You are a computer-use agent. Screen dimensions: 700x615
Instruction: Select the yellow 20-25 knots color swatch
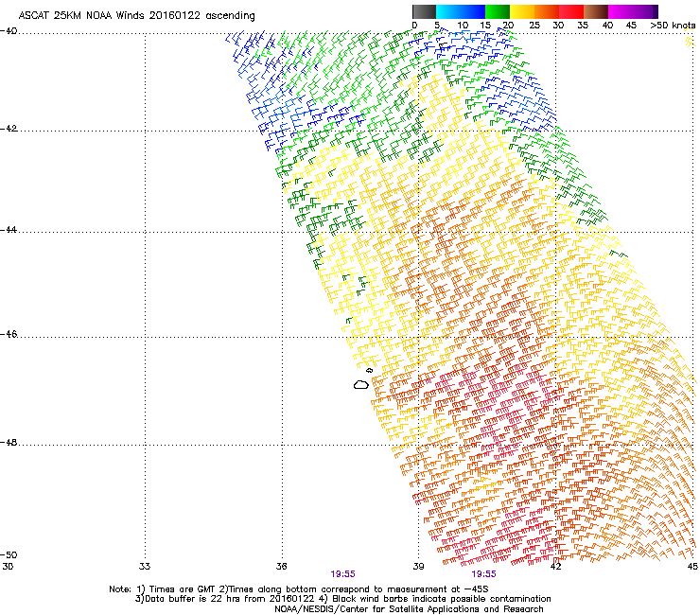pyautogui.click(x=522, y=11)
